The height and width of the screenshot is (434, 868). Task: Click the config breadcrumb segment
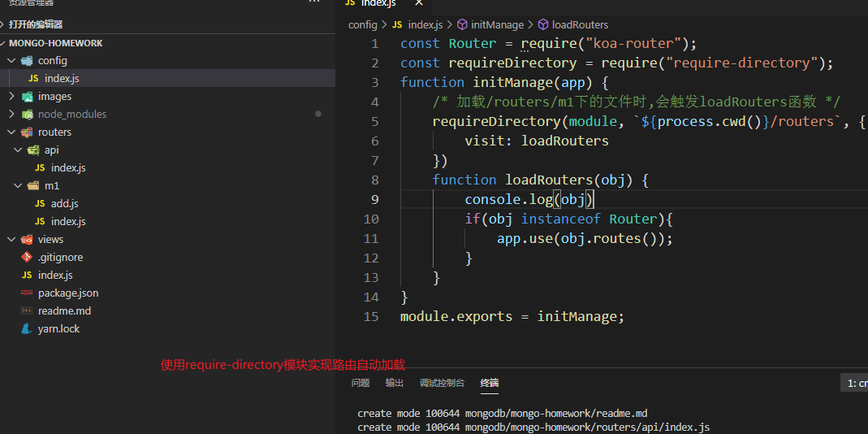coord(362,25)
